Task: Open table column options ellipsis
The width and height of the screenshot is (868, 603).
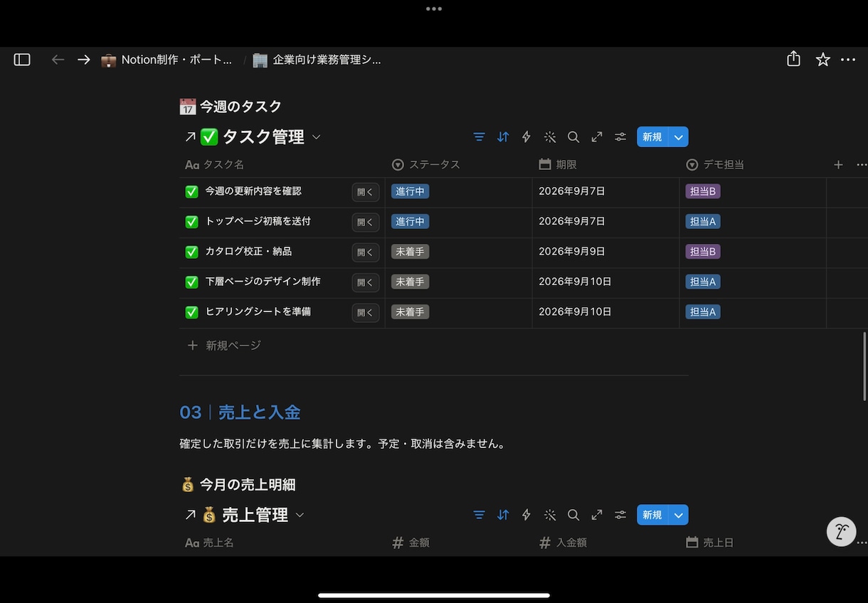Action: tap(862, 164)
